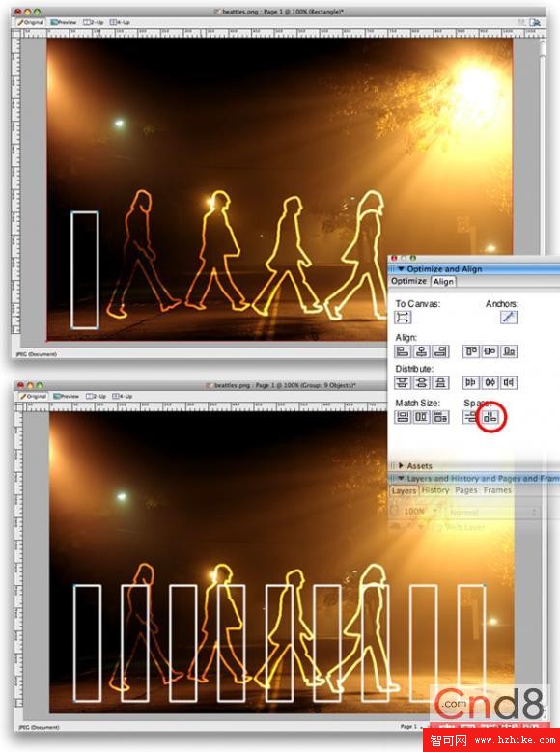Viewport: 560px width, 752px height.
Task: Click the Align top edge icon
Action: (x=470, y=351)
